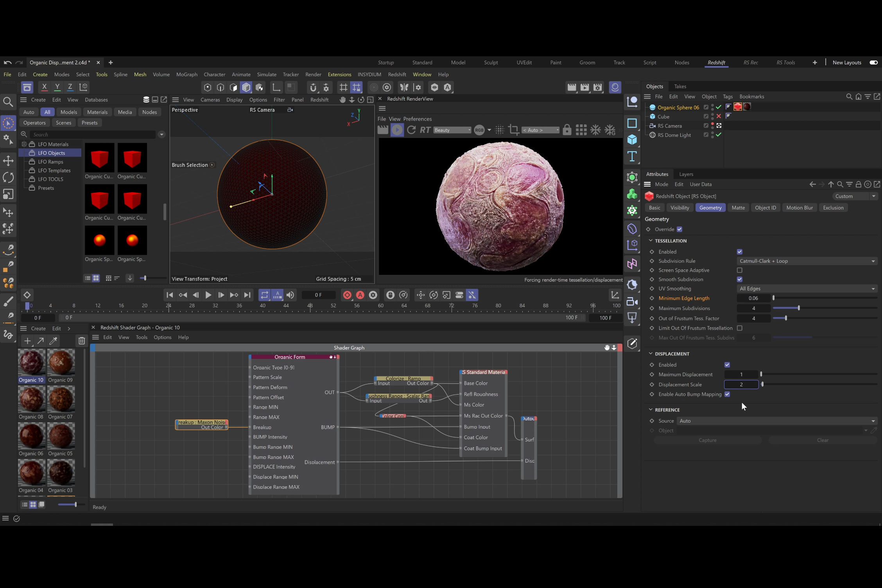Collapse the TESSELLATION section
Screen dimensions: 882x588
coord(651,241)
